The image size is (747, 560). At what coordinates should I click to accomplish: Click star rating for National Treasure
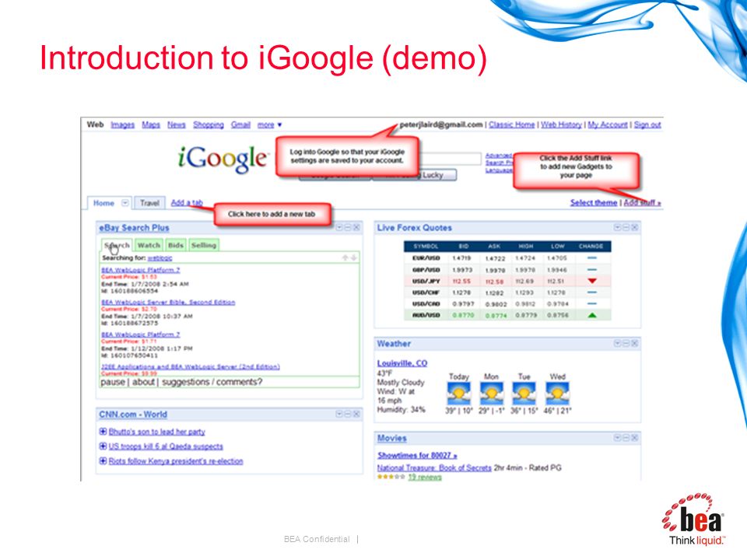391,477
